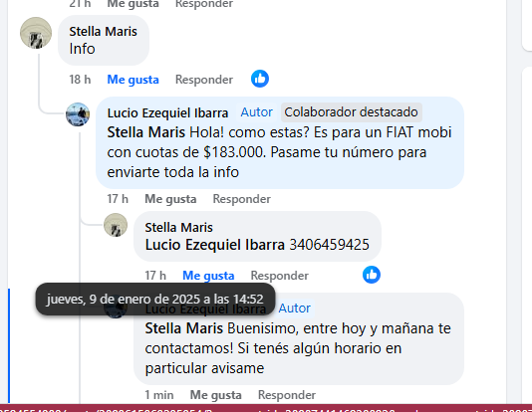Like the Buenisimo reply posted 1 min ago
This screenshot has height=412, width=532.
pos(216,395)
